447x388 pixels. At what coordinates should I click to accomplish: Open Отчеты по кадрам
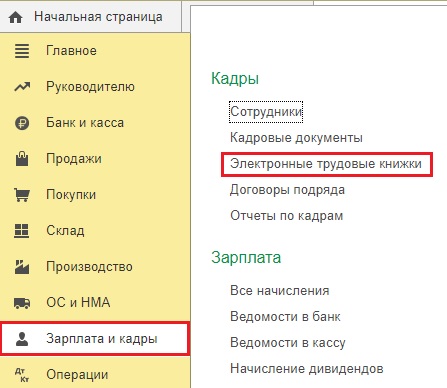(x=286, y=216)
